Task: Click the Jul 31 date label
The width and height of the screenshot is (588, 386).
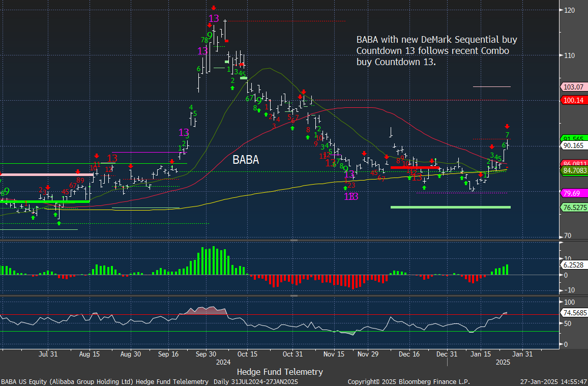Action: click(48, 354)
